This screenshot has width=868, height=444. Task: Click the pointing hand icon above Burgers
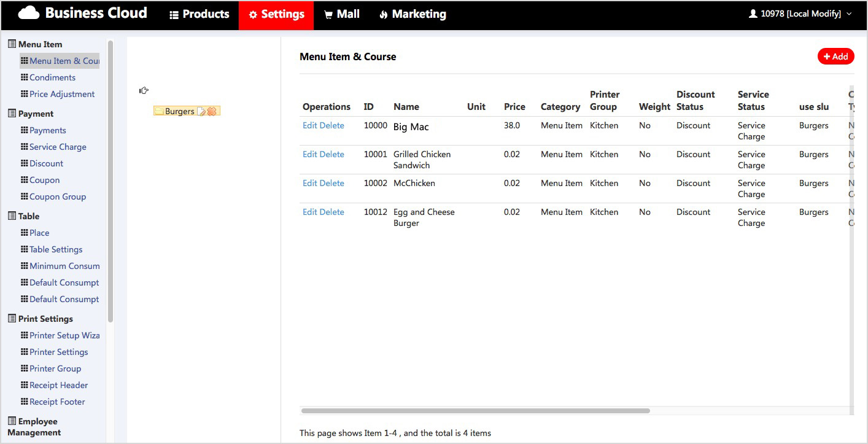click(x=144, y=91)
